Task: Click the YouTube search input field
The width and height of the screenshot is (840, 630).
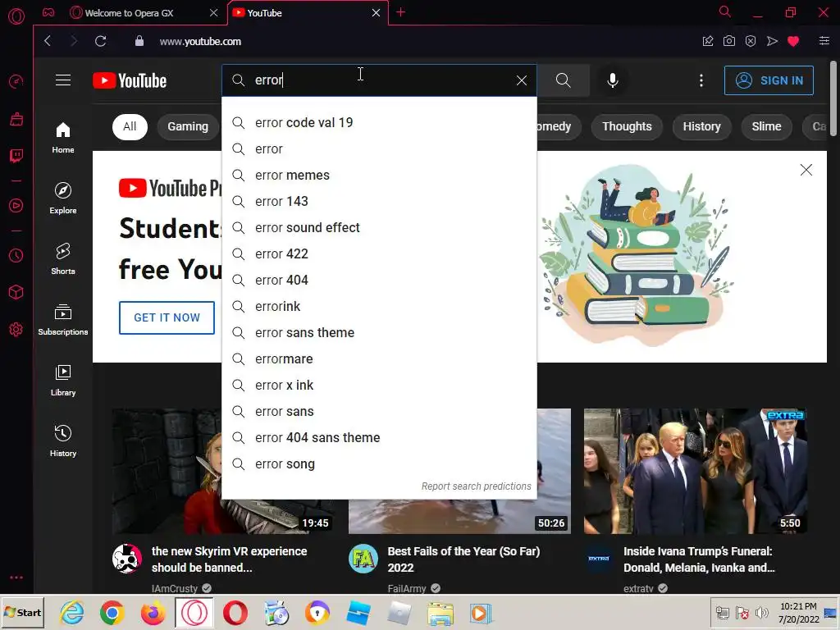Action: coord(379,80)
